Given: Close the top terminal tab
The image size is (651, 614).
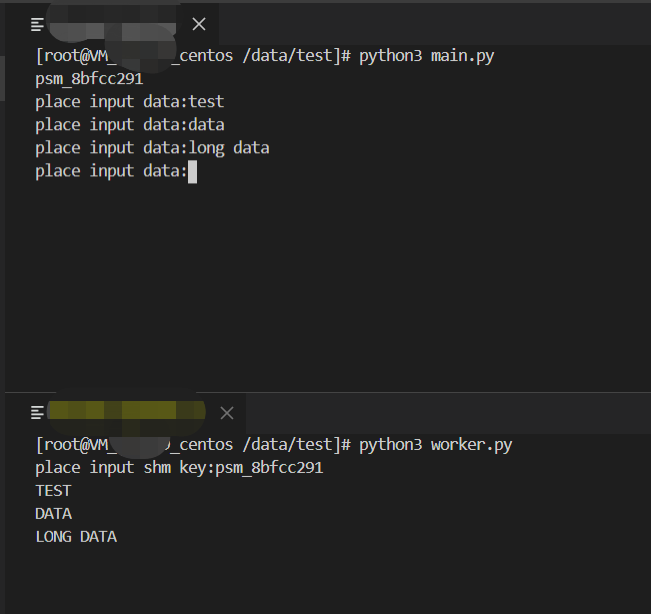Looking at the screenshot, I should [199, 24].
